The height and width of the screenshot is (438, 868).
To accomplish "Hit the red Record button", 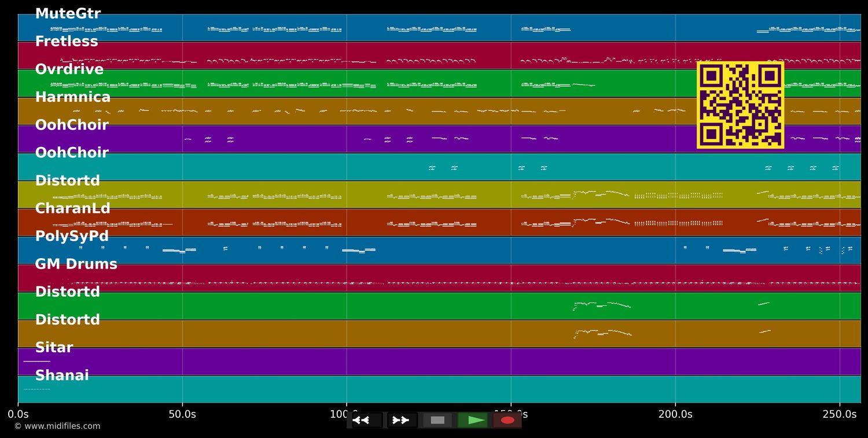I will tap(507, 420).
